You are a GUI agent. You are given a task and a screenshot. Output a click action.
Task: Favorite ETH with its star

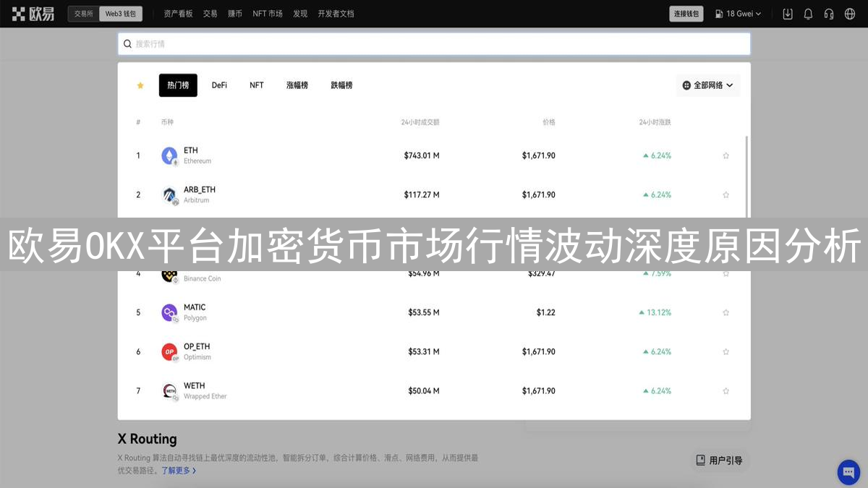click(x=726, y=155)
